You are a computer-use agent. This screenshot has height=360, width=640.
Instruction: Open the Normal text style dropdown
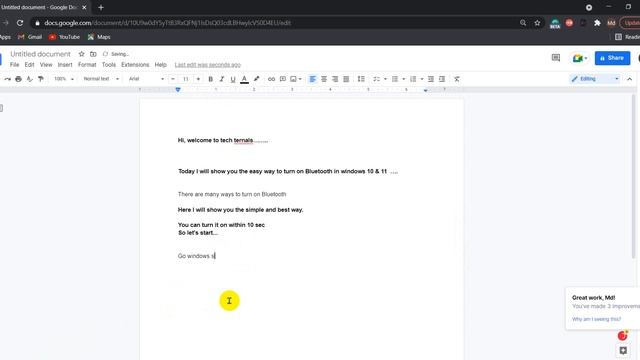point(101,79)
